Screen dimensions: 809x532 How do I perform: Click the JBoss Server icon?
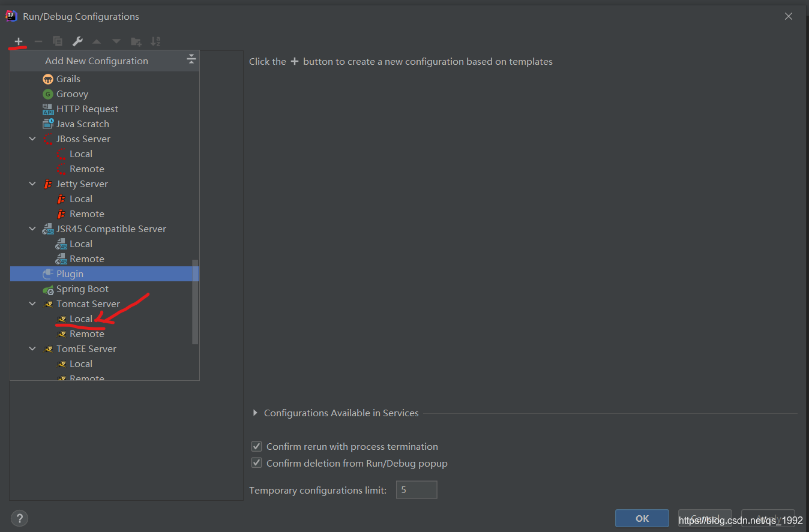(x=48, y=139)
